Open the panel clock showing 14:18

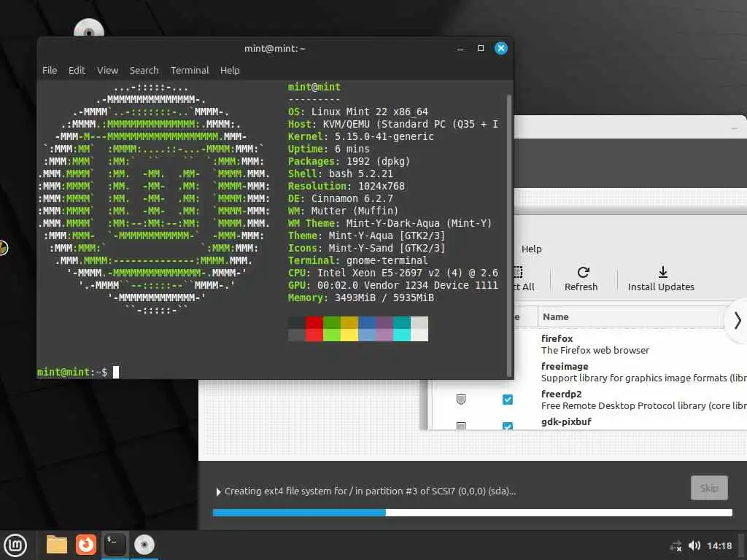719,545
